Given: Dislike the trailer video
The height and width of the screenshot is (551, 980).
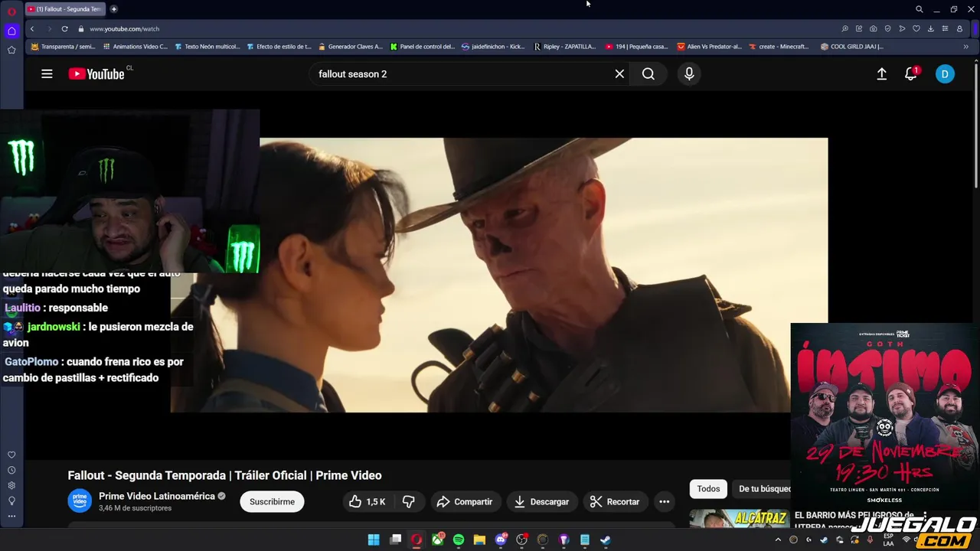Looking at the screenshot, I should [408, 501].
